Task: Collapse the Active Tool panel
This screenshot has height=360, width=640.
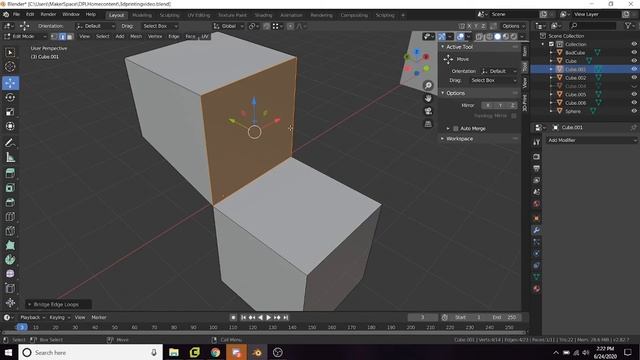Action: 442,47
